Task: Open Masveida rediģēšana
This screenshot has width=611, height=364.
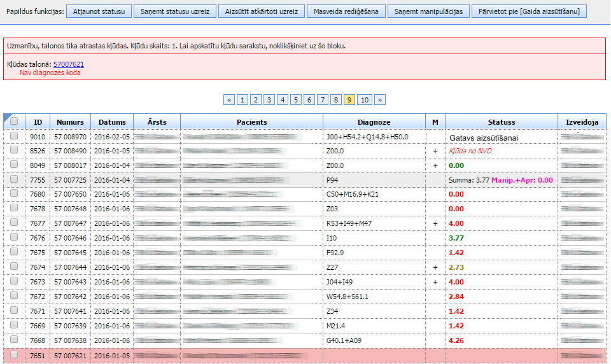Action: tap(346, 11)
